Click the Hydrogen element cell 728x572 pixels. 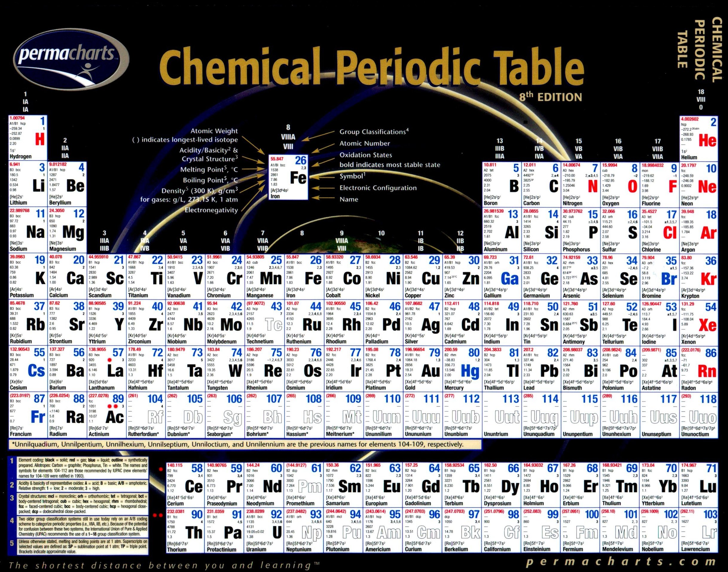(x=28, y=138)
